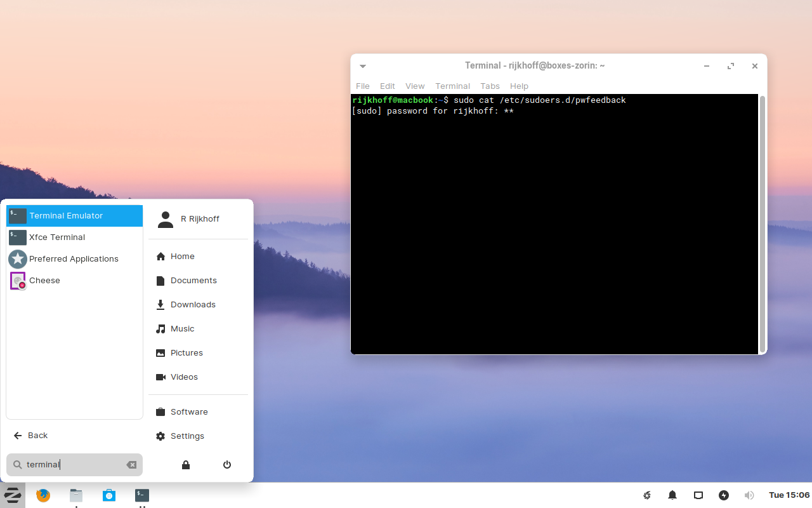Click the Terminal window's vertical scrollbar

762,224
